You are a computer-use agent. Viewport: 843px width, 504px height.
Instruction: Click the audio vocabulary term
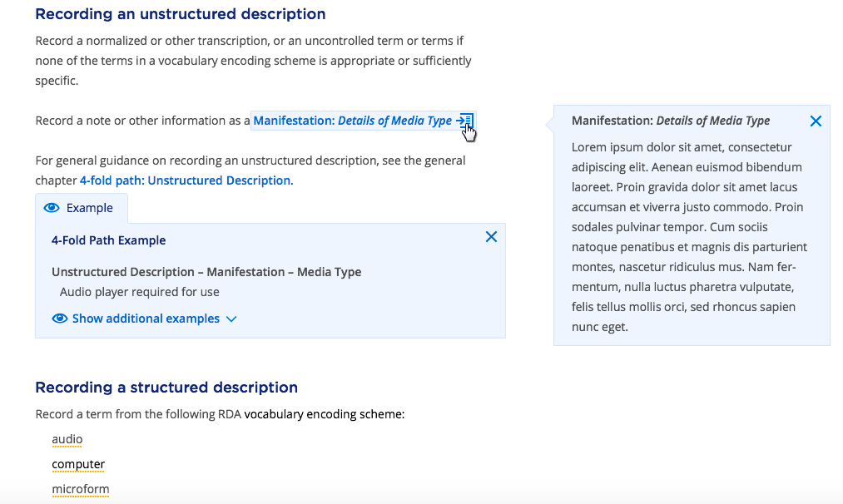click(67, 439)
